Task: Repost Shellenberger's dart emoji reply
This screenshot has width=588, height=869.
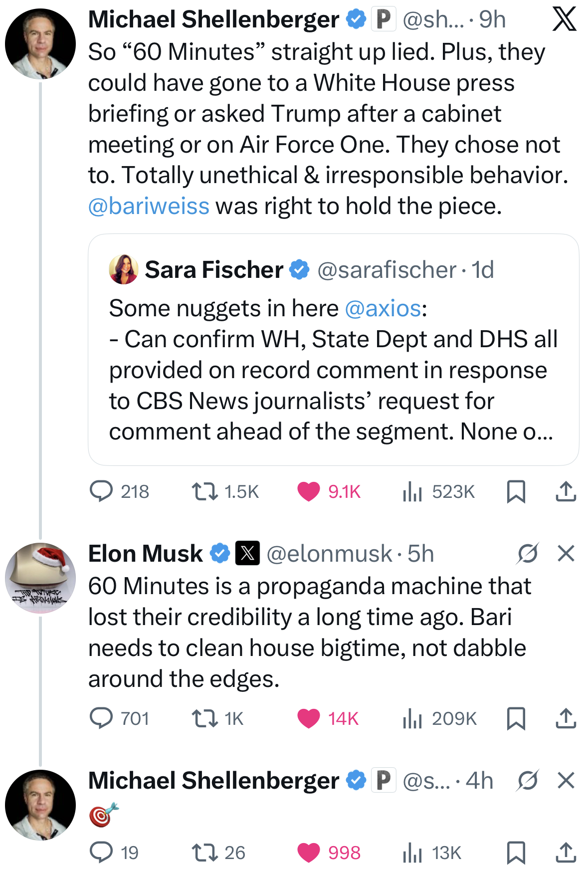Action: (205, 853)
